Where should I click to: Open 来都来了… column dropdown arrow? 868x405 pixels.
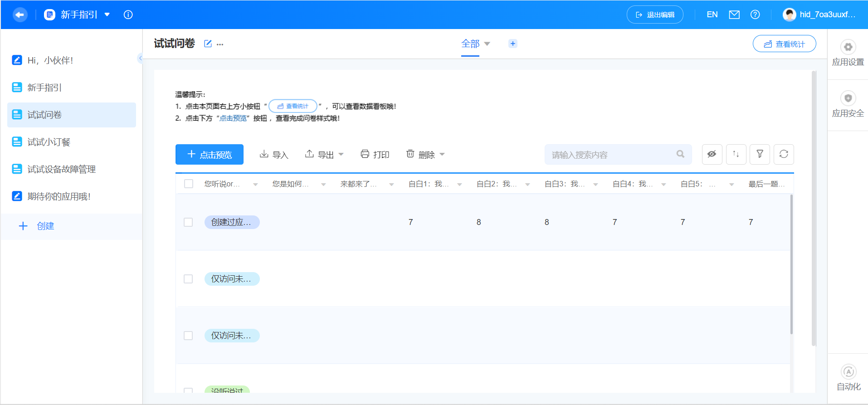coord(391,185)
